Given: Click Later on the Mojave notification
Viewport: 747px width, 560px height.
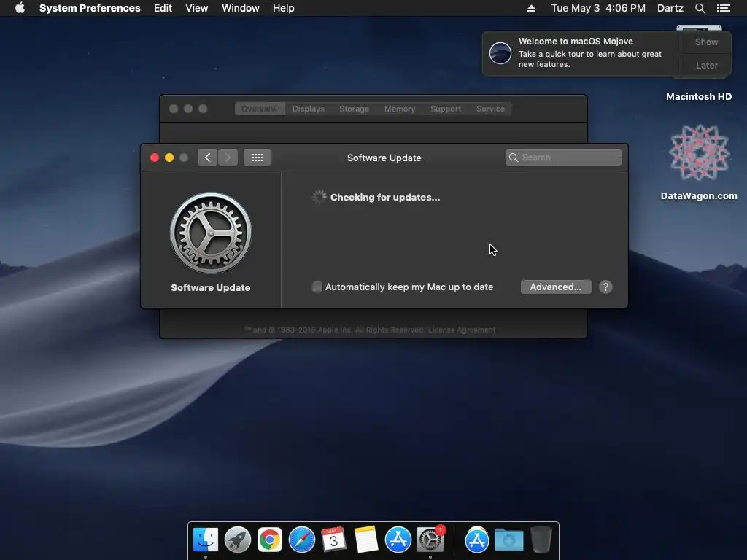Looking at the screenshot, I should tap(706, 65).
